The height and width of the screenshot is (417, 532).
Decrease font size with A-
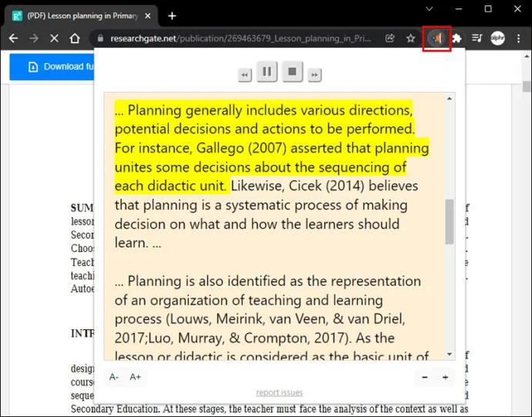[x=113, y=377]
